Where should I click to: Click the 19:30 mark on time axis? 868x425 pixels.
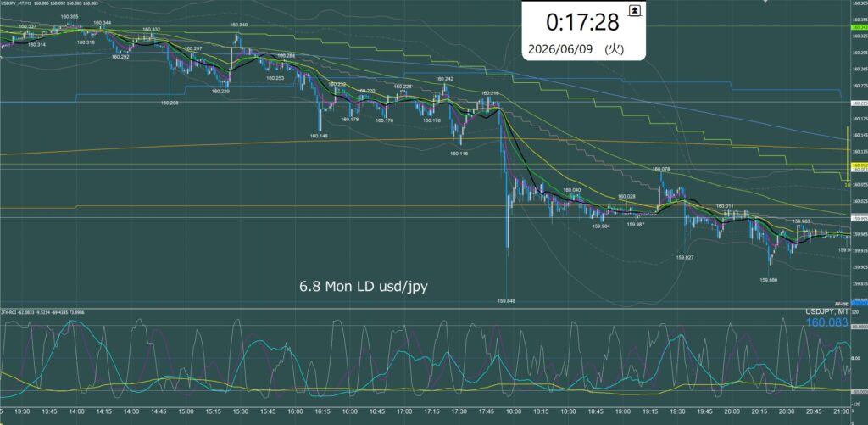tap(677, 411)
